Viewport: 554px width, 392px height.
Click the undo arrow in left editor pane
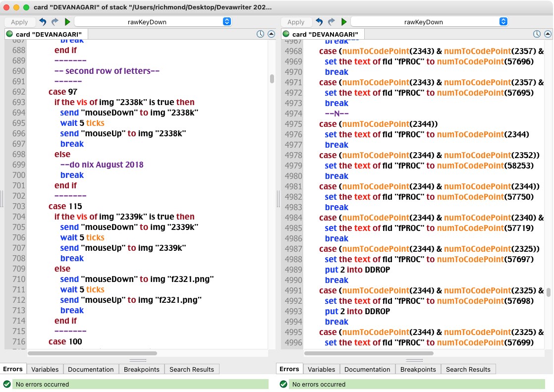(x=43, y=22)
